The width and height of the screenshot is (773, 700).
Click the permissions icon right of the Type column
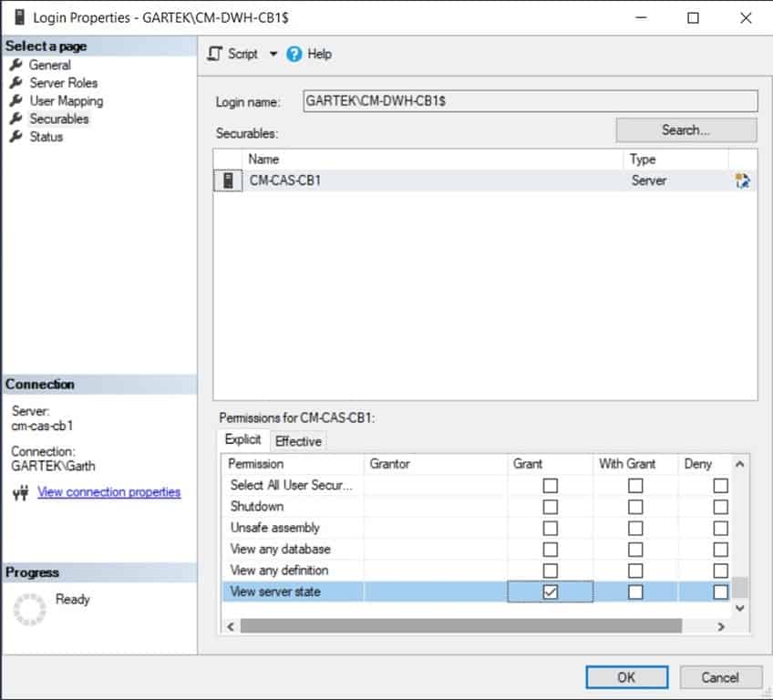pyautogui.click(x=745, y=180)
